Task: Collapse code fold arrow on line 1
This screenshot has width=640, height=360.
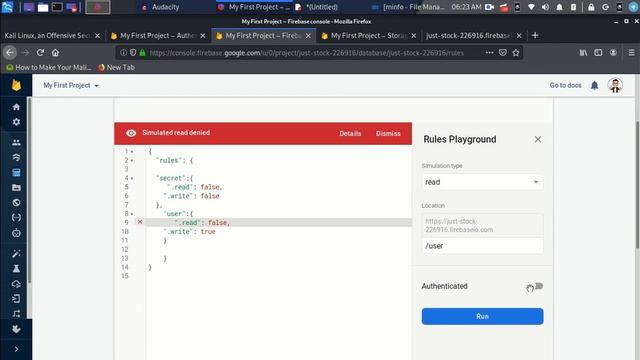Action: 132,151
